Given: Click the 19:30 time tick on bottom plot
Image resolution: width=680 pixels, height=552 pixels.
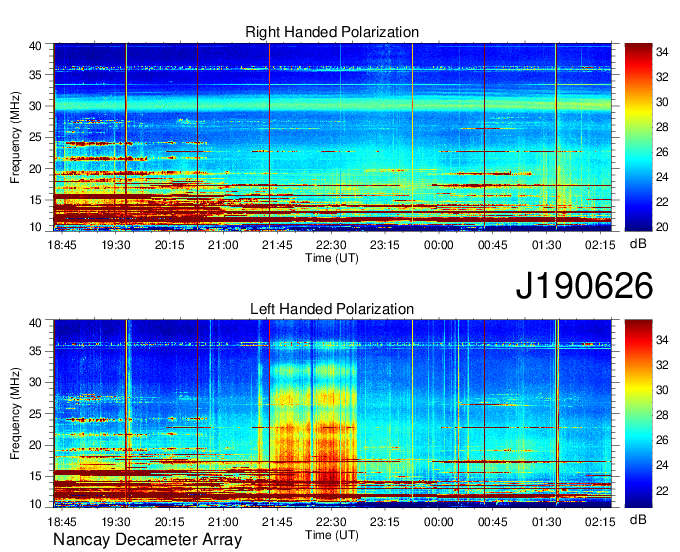Looking at the screenshot, I should 116,522.
